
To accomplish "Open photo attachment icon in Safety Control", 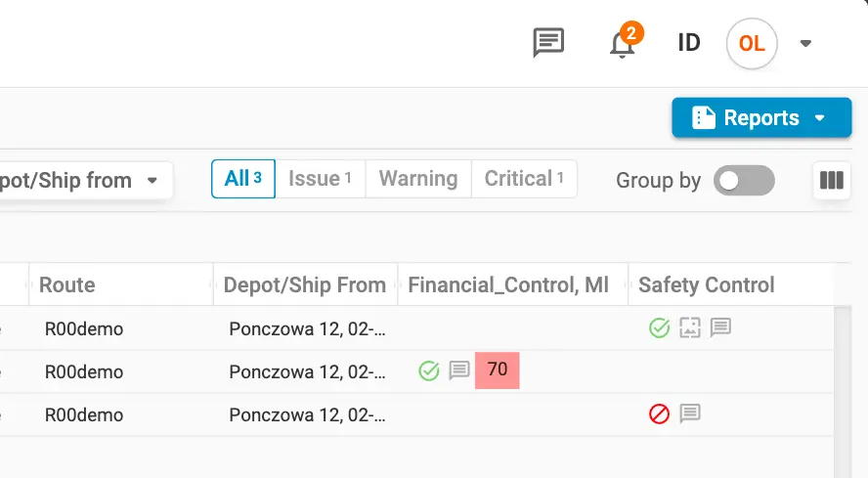I will [x=690, y=327].
